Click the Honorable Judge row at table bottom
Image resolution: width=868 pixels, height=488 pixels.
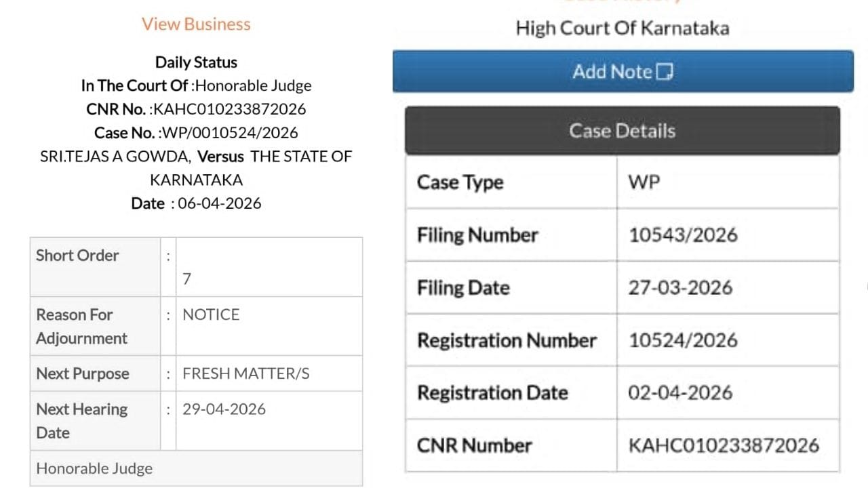94,468
